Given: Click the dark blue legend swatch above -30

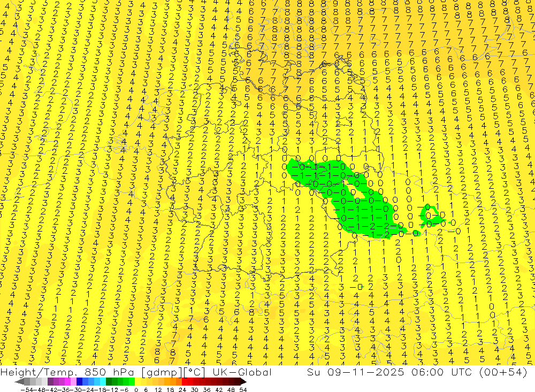Looking at the screenshot, I should (x=79, y=382).
